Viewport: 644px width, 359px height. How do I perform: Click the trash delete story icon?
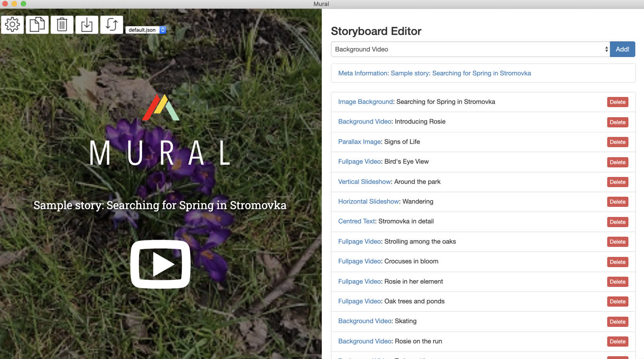(62, 25)
